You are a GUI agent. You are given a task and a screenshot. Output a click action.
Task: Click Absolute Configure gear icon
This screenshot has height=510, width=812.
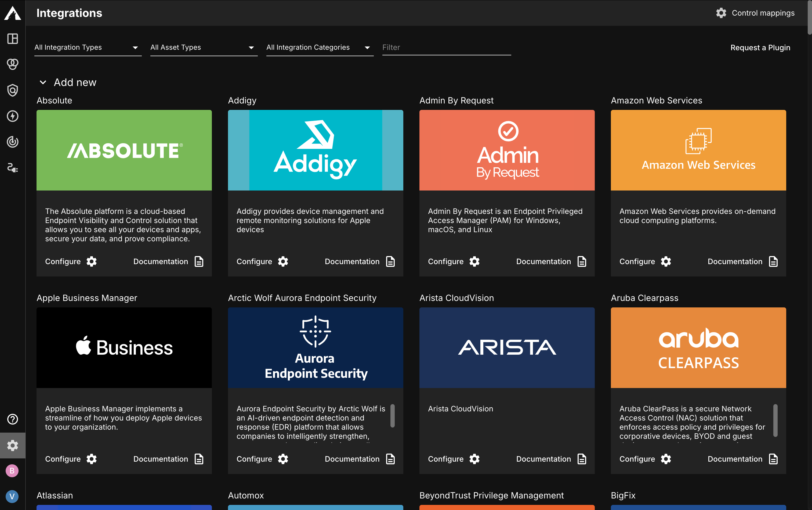tap(92, 261)
